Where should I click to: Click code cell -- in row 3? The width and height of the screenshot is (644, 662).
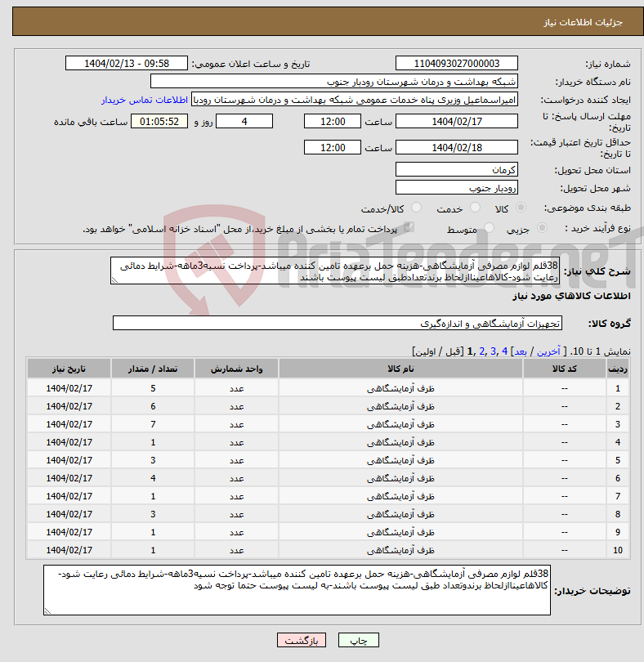click(x=565, y=424)
